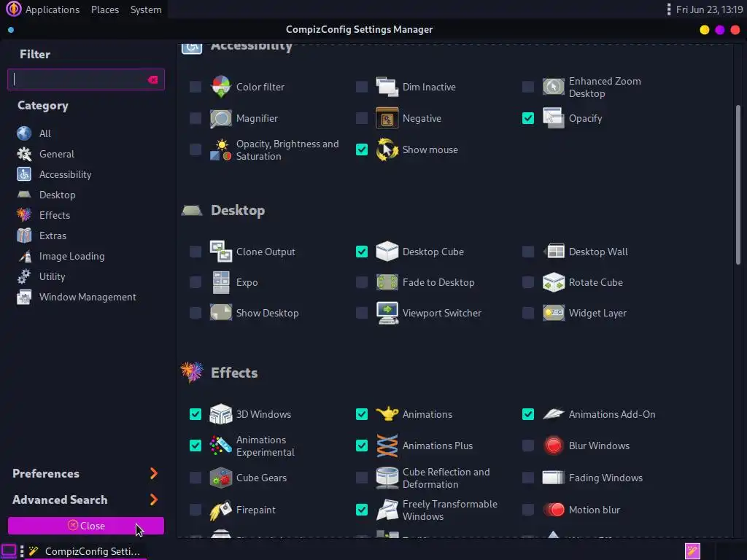Viewport: 747px width, 560px height.
Task: Enable the Rotate Cube checkbox
Action: coord(528,282)
